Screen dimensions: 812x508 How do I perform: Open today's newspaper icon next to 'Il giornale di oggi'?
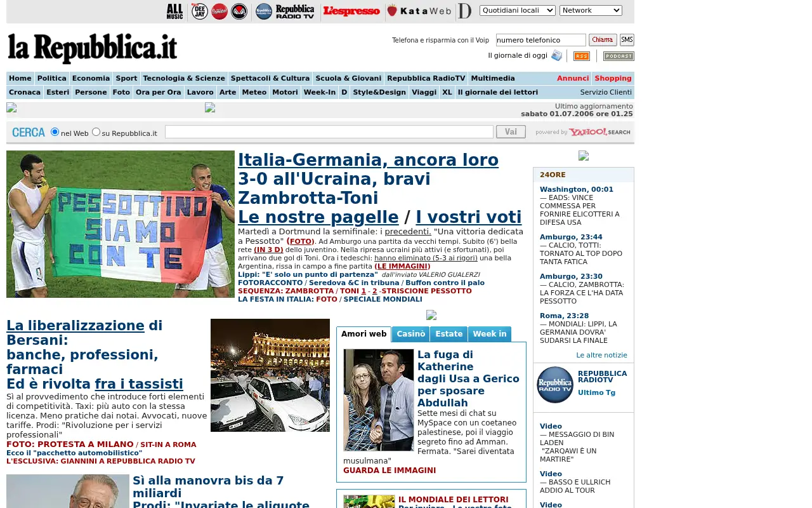pos(556,55)
